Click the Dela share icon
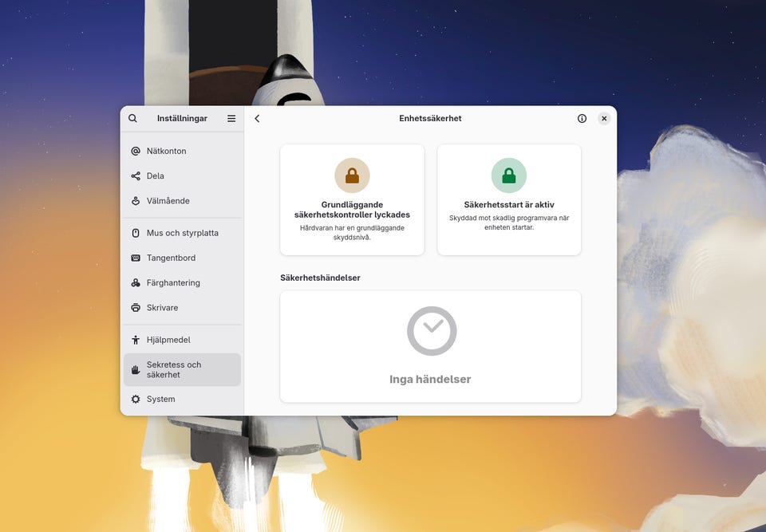 point(136,175)
